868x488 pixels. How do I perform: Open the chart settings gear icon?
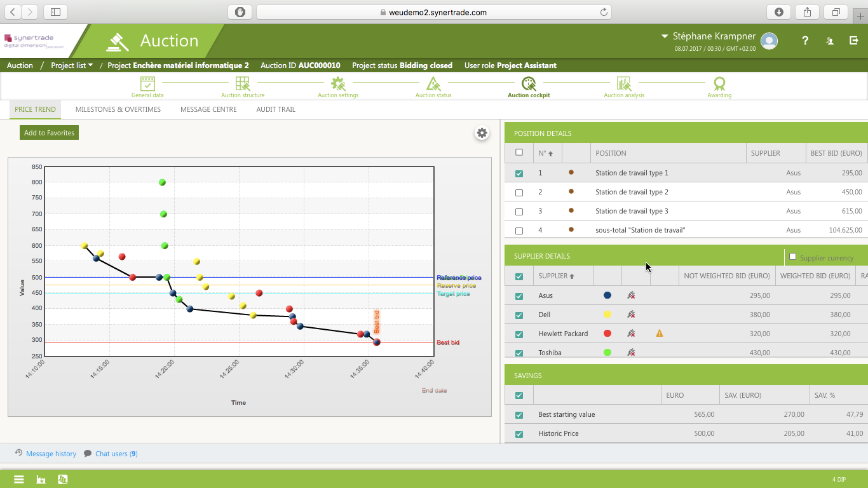tap(482, 133)
